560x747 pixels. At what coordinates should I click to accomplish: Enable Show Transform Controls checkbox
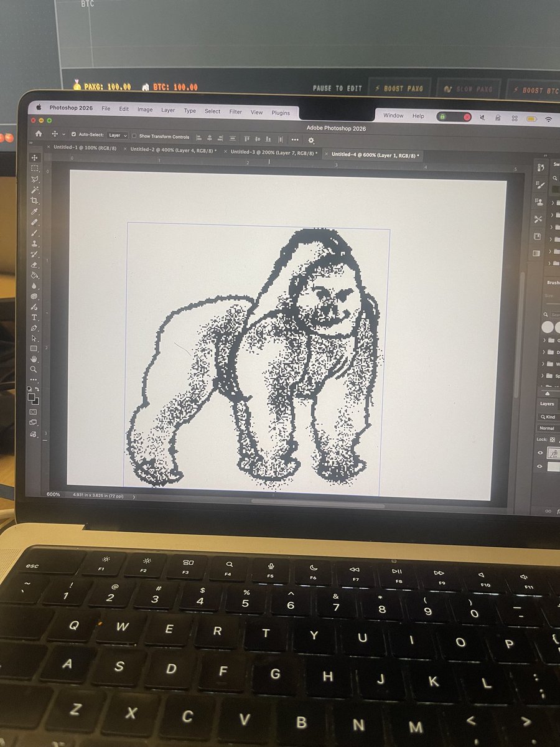point(134,136)
